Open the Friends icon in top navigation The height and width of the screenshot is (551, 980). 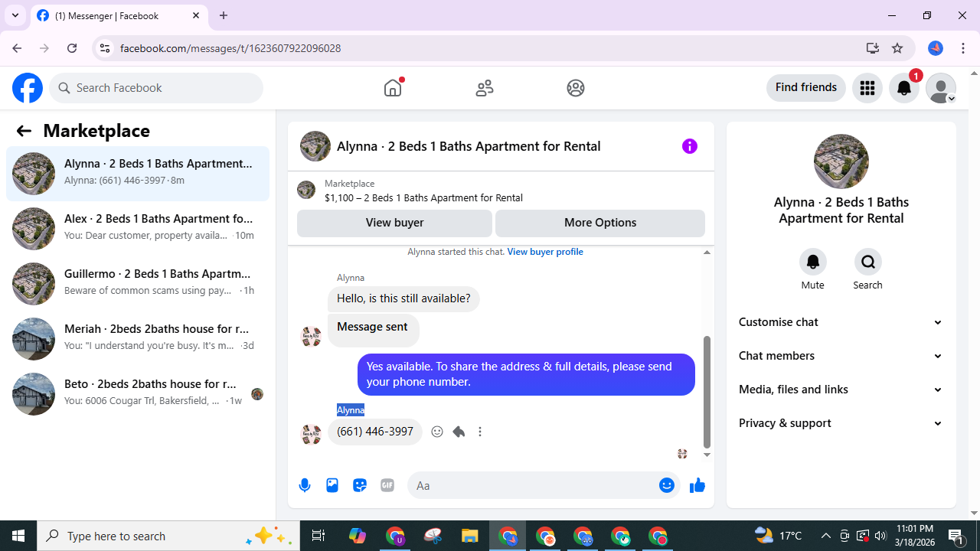[x=485, y=88]
